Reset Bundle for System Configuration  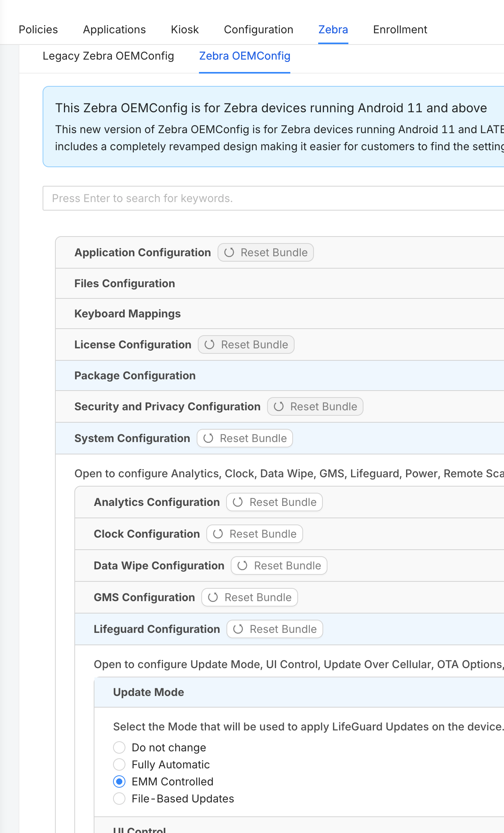pyautogui.click(x=245, y=438)
